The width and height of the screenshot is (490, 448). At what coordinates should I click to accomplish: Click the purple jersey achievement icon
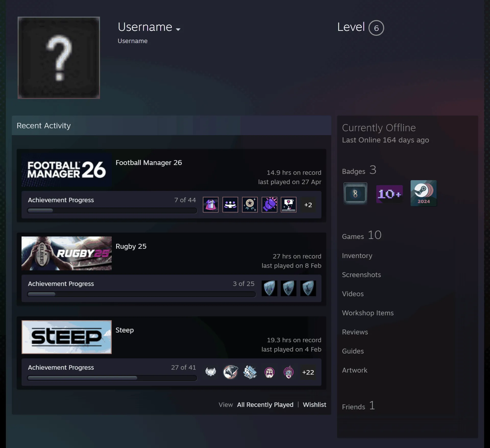(x=211, y=204)
